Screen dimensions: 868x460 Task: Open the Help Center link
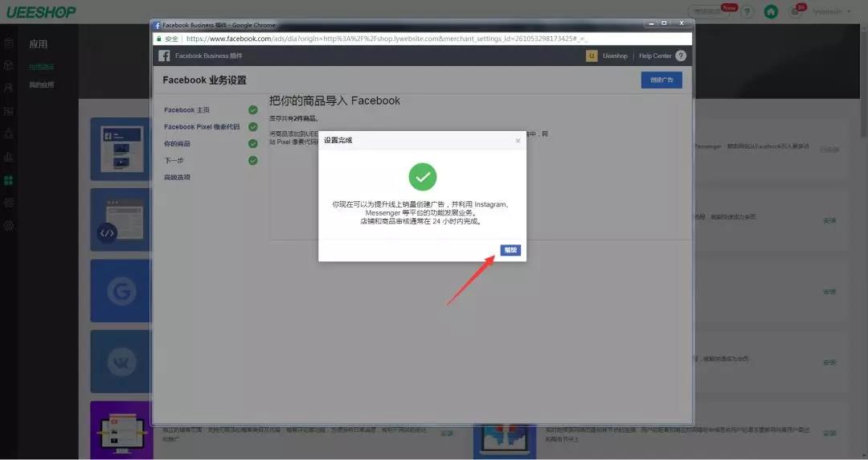click(655, 55)
